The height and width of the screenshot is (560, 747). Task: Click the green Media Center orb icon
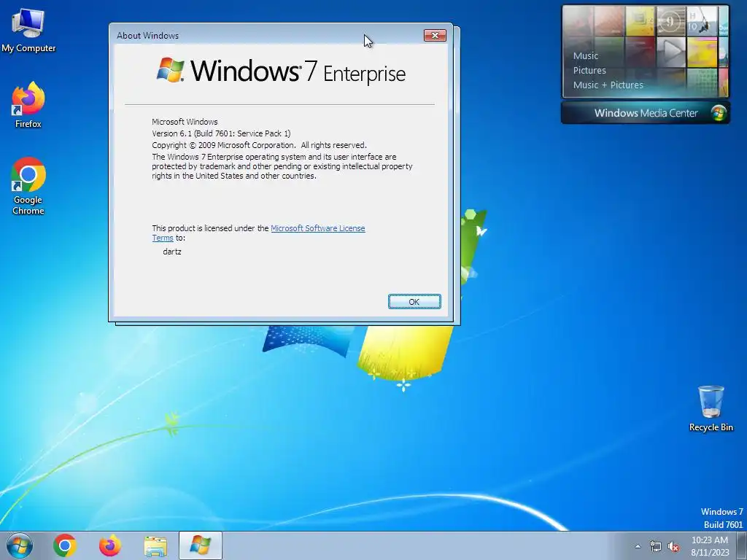click(x=719, y=113)
